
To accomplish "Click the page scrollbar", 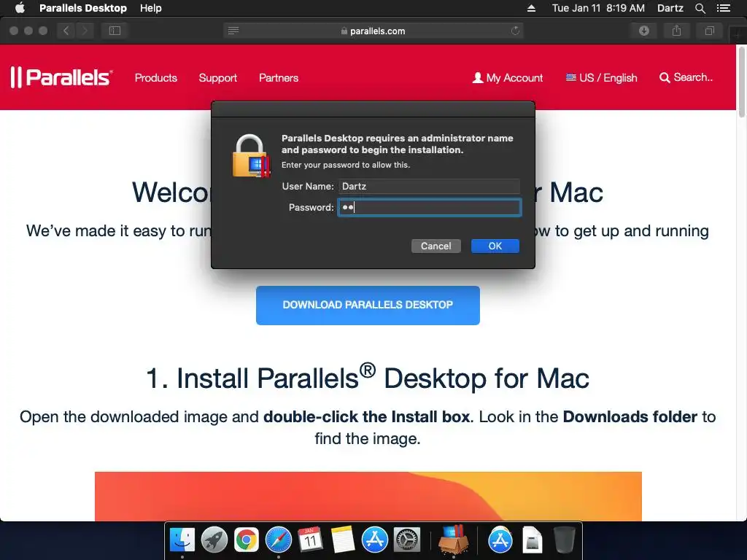I will [741, 82].
